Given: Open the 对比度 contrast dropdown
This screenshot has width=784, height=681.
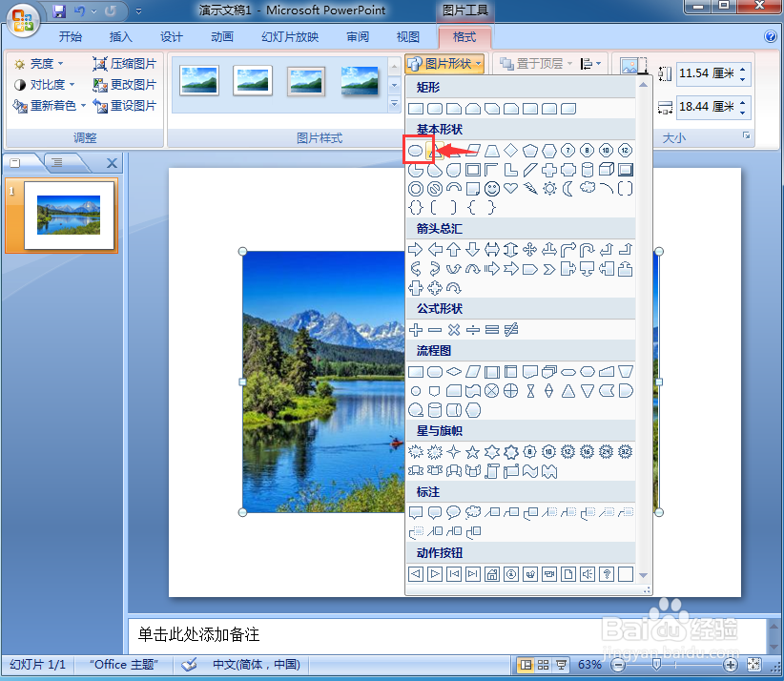Looking at the screenshot, I should tap(44, 85).
